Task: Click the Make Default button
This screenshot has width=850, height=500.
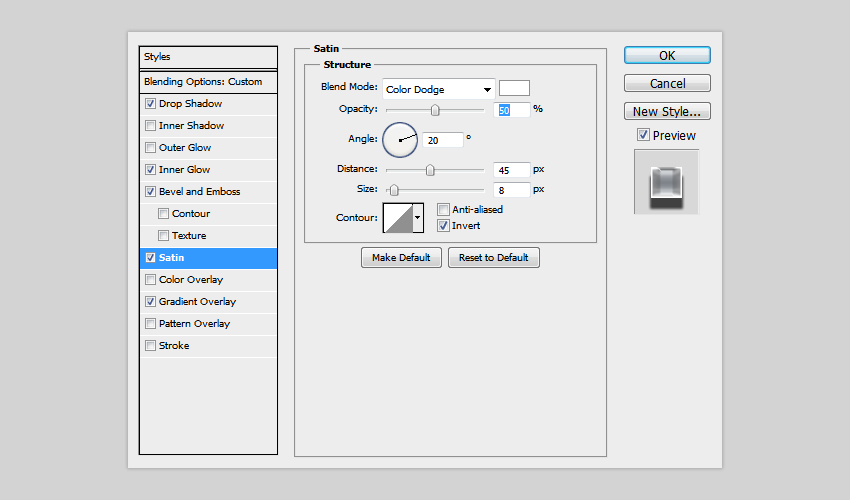Action: [x=401, y=257]
